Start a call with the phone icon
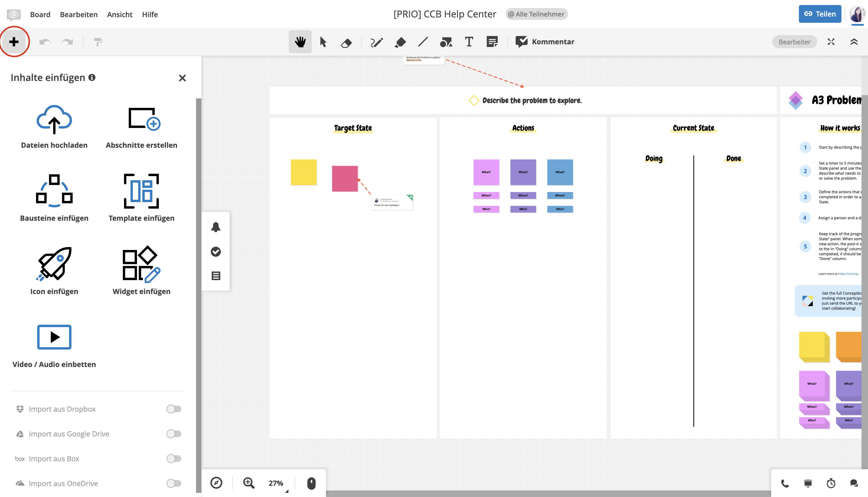The width and height of the screenshot is (868, 497). tap(785, 483)
